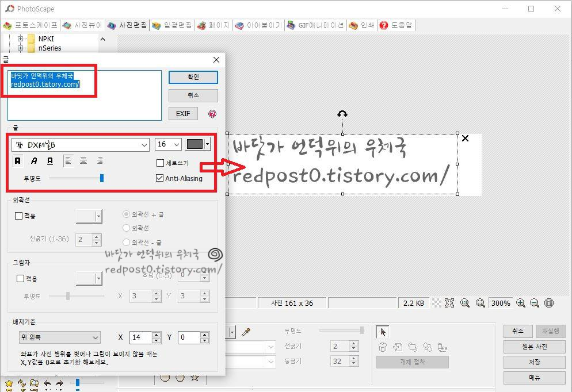Open the 인쇄 tab
The height and width of the screenshot is (392, 572).
point(361,25)
